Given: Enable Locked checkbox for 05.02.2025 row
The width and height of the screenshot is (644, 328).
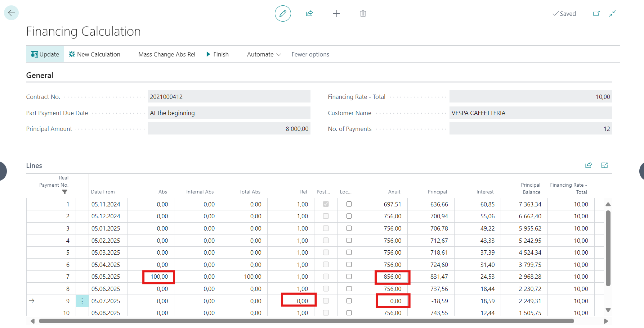Looking at the screenshot, I should [x=349, y=241].
